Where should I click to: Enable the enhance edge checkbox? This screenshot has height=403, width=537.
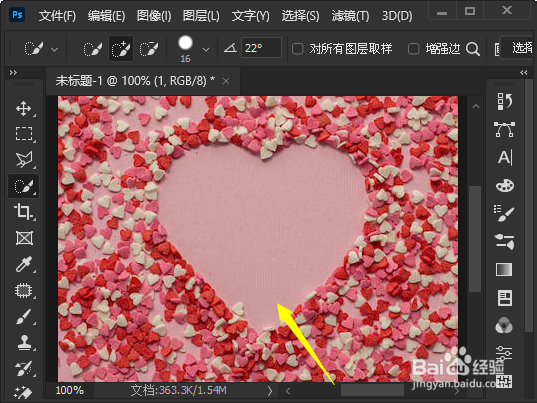(413, 49)
